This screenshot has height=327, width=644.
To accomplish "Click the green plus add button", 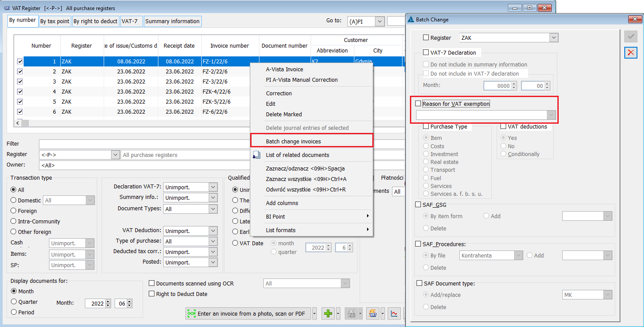I will 328,313.
